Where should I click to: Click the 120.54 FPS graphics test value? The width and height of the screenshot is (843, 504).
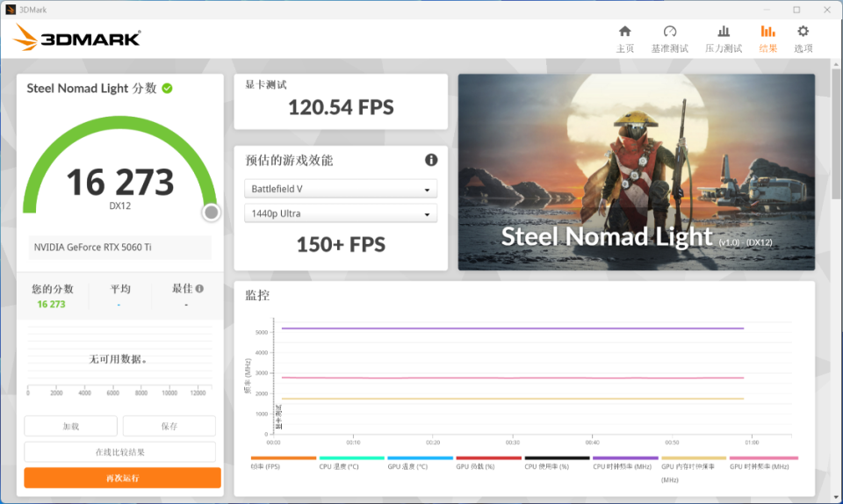click(341, 107)
